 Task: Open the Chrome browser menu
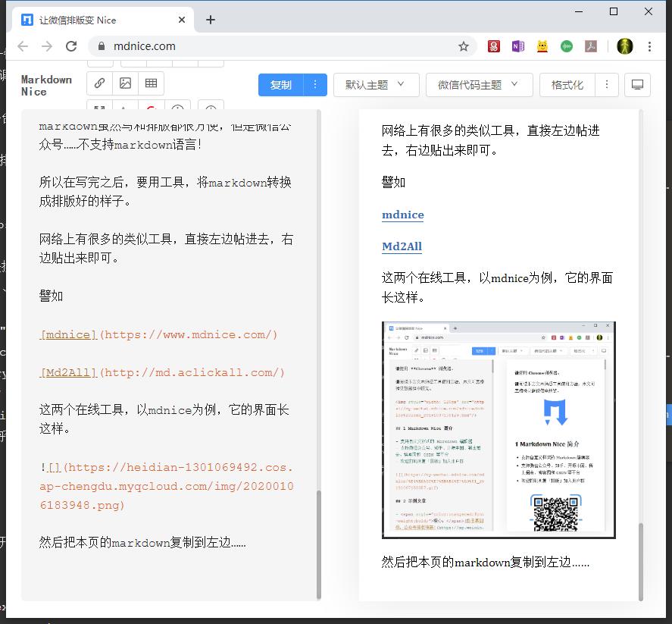[x=651, y=46]
